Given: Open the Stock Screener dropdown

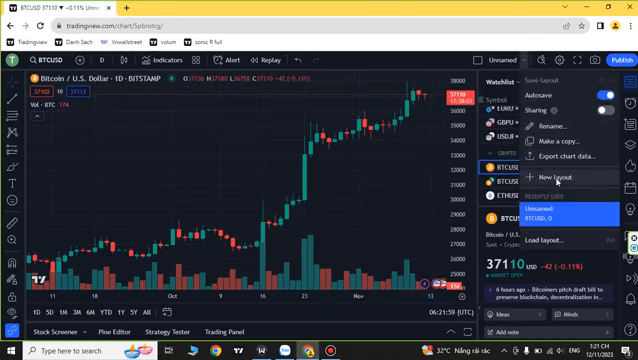Looking at the screenshot, I should (60, 332).
